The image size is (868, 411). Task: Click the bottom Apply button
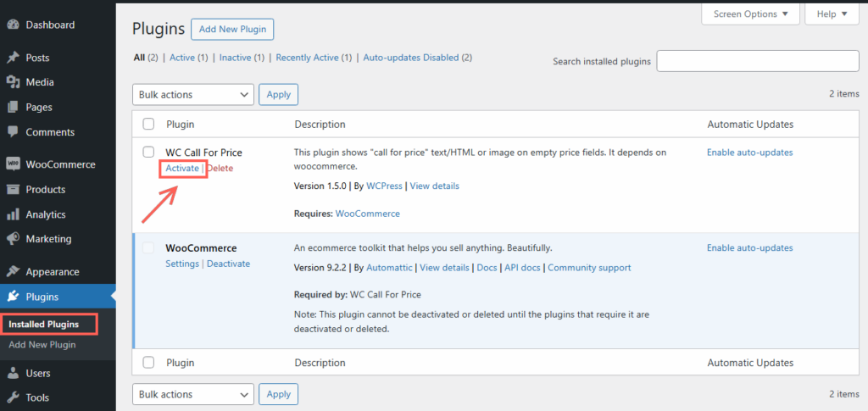click(278, 394)
